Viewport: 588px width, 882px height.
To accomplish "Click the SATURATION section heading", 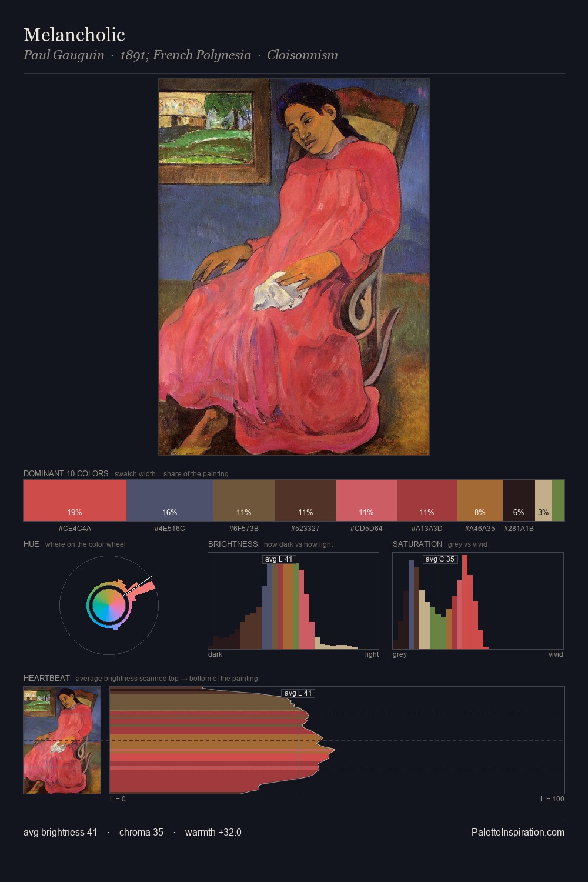I will point(417,544).
